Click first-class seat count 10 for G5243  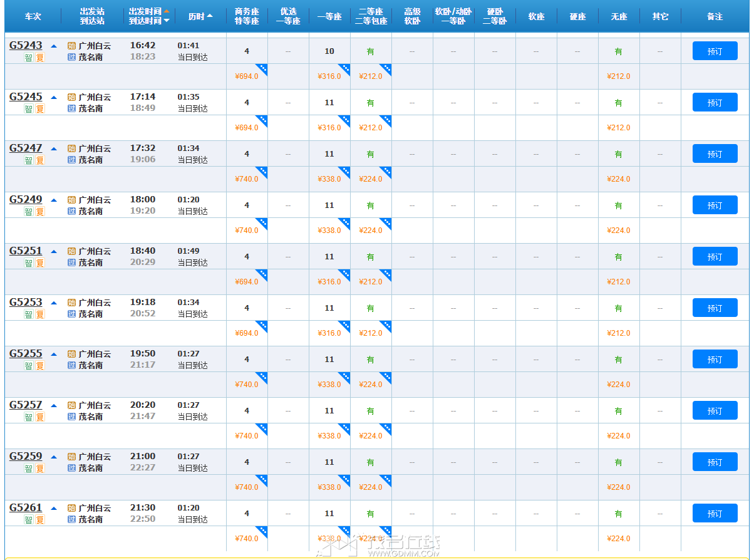(329, 51)
